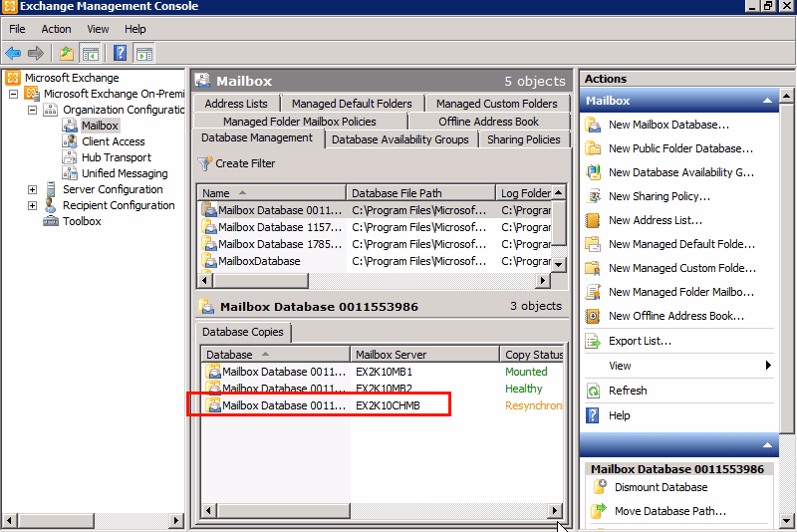Switch to Managed Default Folders tab
The height and width of the screenshot is (532, 797).
click(352, 104)
